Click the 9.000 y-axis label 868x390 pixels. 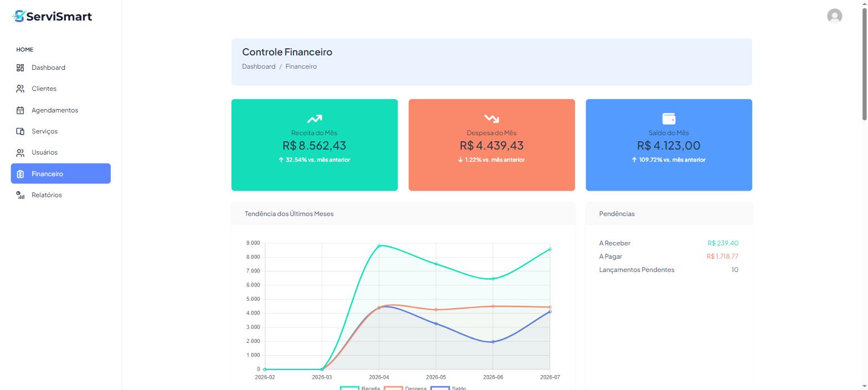click(252, 243)
